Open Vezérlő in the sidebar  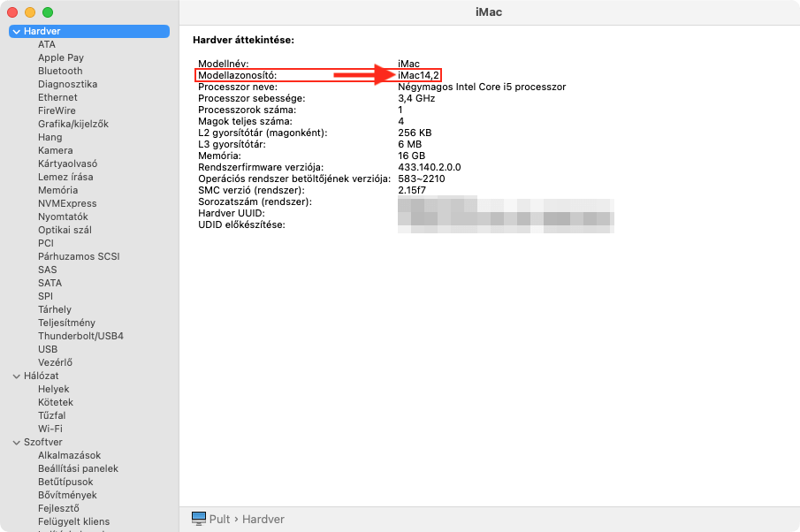pyautogui.click(x=55, y=362)
